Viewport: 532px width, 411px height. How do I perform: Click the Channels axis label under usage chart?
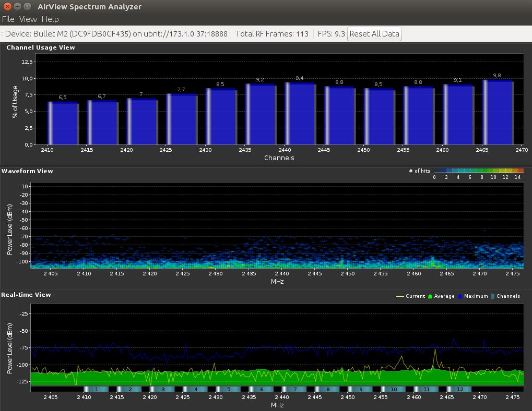tap(279, 158)
